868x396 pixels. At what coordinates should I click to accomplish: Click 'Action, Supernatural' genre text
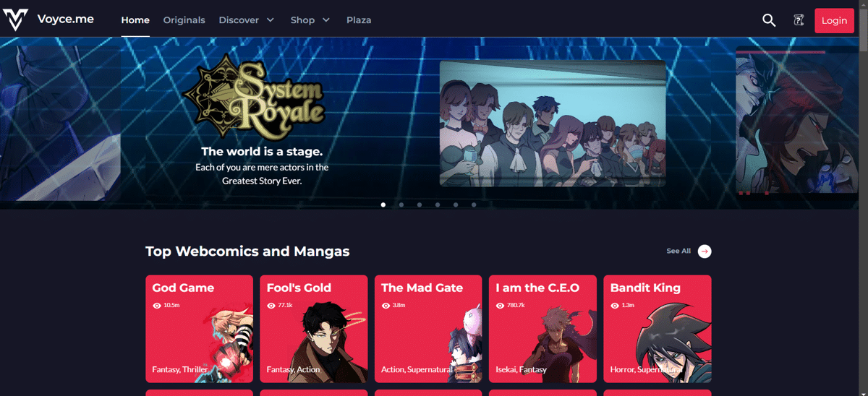[x=417, y=369]
